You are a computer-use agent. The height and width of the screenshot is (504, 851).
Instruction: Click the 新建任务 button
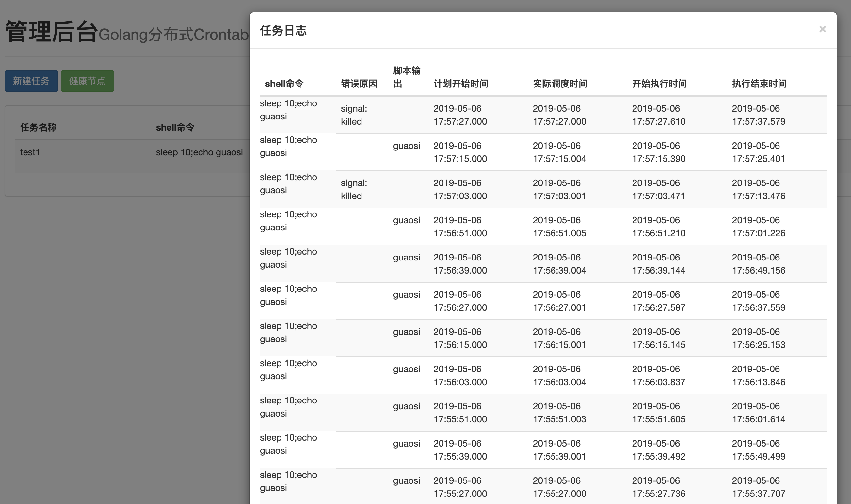point(31,81)
